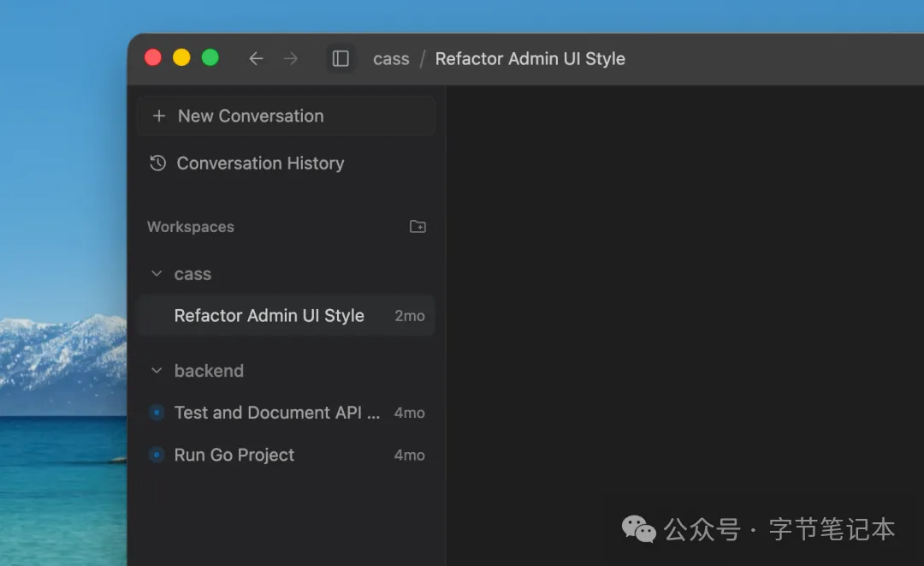Close the window with red button
924x566 pixels.
153,57
